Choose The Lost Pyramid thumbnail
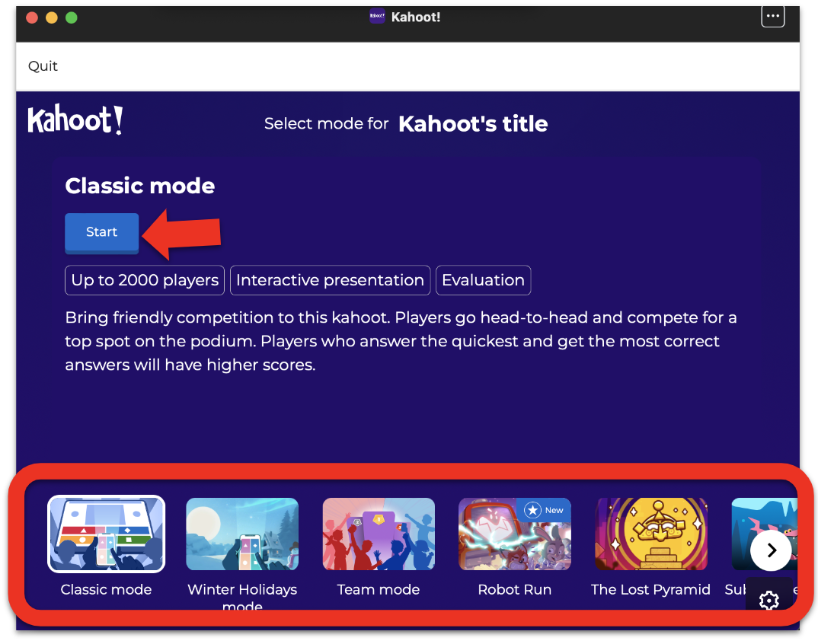 (x=651, y=534)
